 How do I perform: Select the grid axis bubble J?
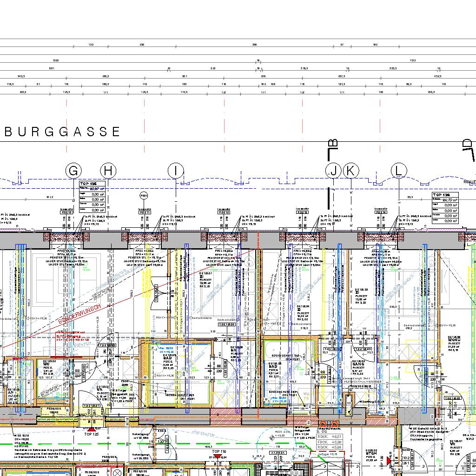pyautogui.click(x=333, y=171)
